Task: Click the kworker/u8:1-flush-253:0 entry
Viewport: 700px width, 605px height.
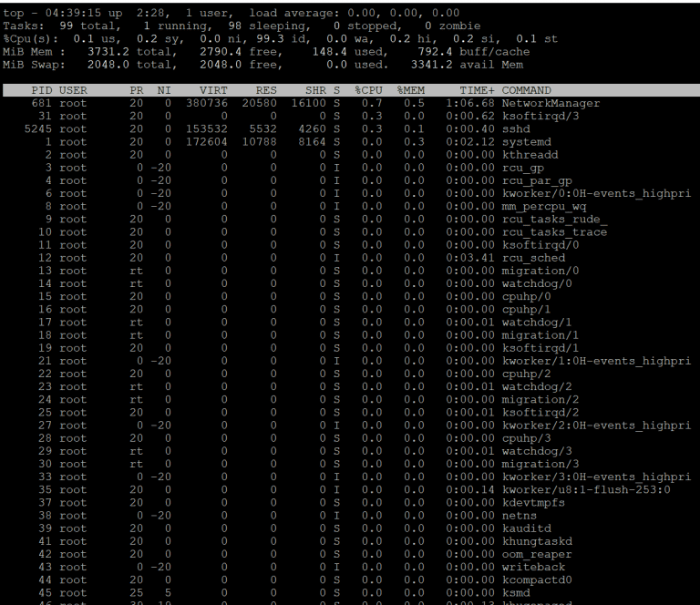Action: (586, 490)
